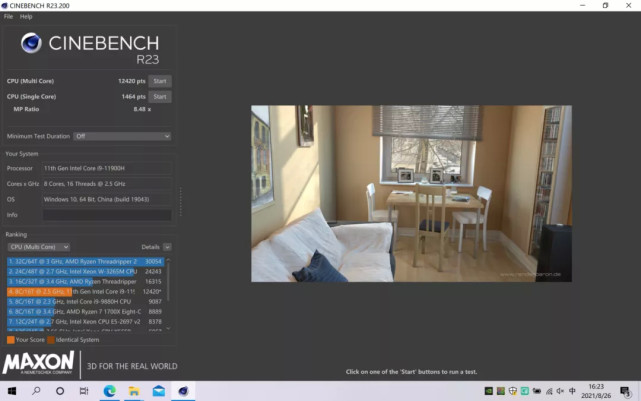This screenshot has height=401, width=641.
Task: Switch the Chinese input method indicator
Action: pyautogui.click(x=572, y=391)
